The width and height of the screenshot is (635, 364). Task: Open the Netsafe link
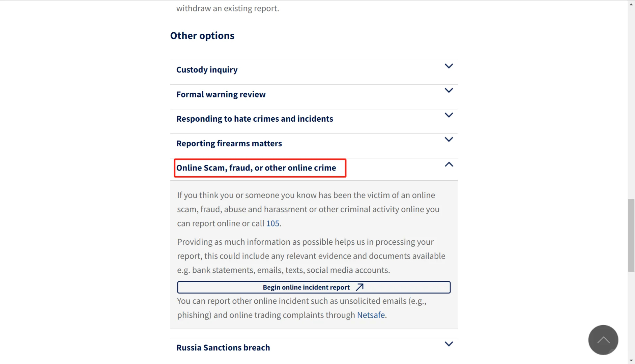pyautogui.click(x=371, y=315)
